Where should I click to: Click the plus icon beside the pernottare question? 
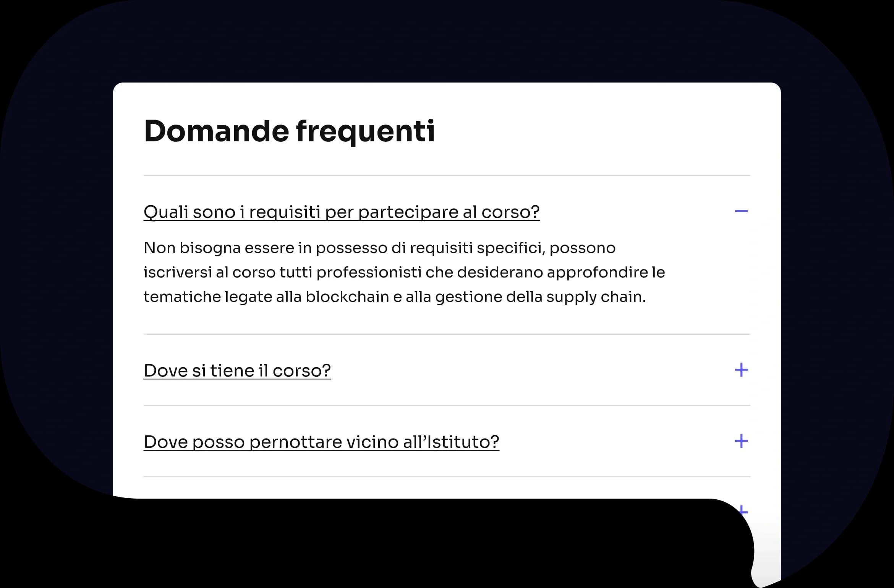tap(741, 441)
